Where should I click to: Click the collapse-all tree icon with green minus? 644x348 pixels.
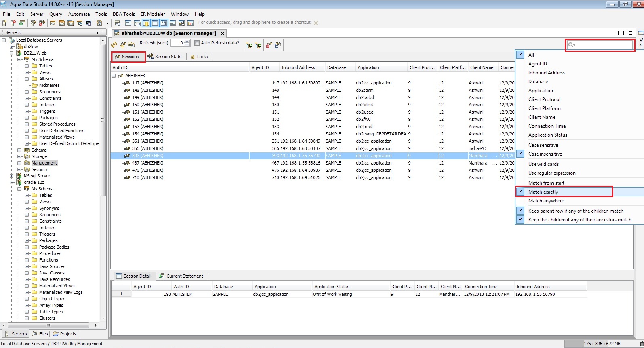(x=258, y=45)
